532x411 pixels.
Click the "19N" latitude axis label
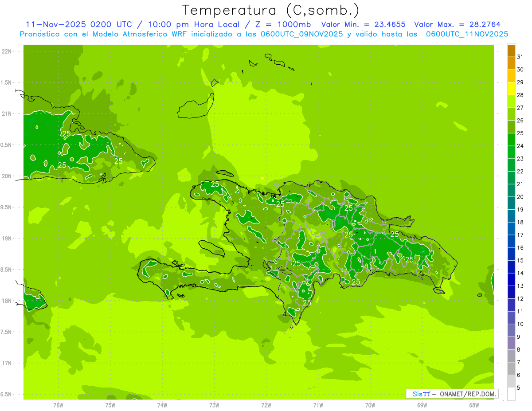point(7,238)
